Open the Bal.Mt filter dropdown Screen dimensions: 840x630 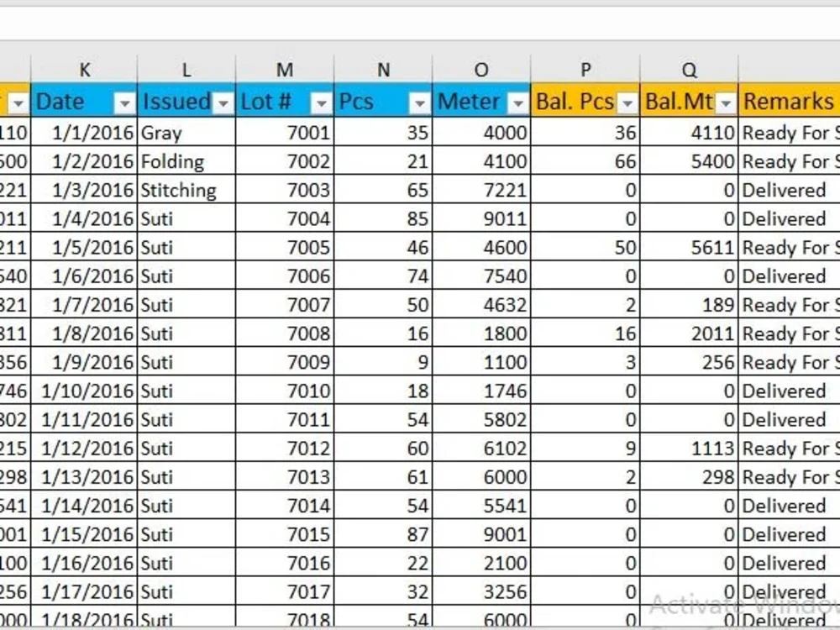coord(726,102)
